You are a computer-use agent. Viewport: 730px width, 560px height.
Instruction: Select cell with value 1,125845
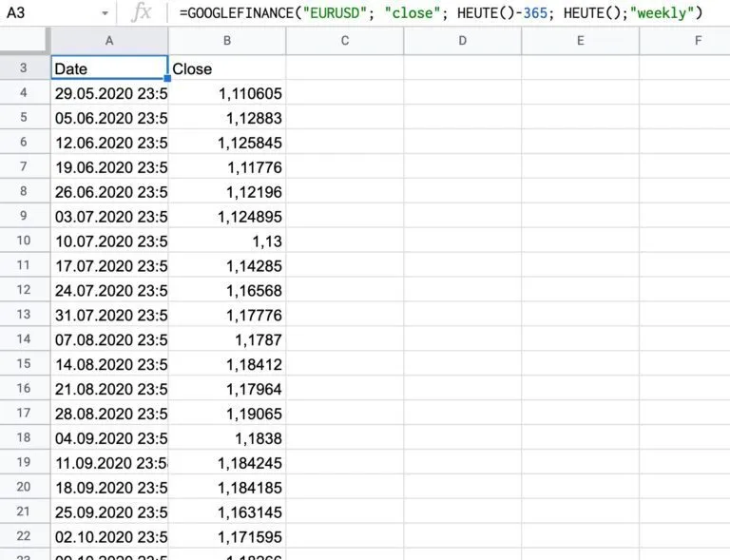coord(227,142)
